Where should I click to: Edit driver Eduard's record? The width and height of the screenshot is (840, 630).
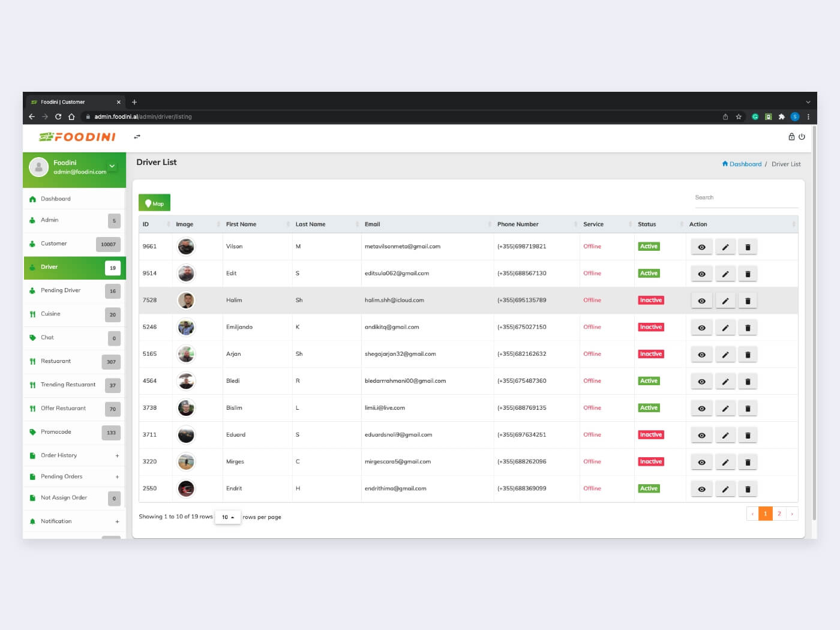(x=725, y=436)
